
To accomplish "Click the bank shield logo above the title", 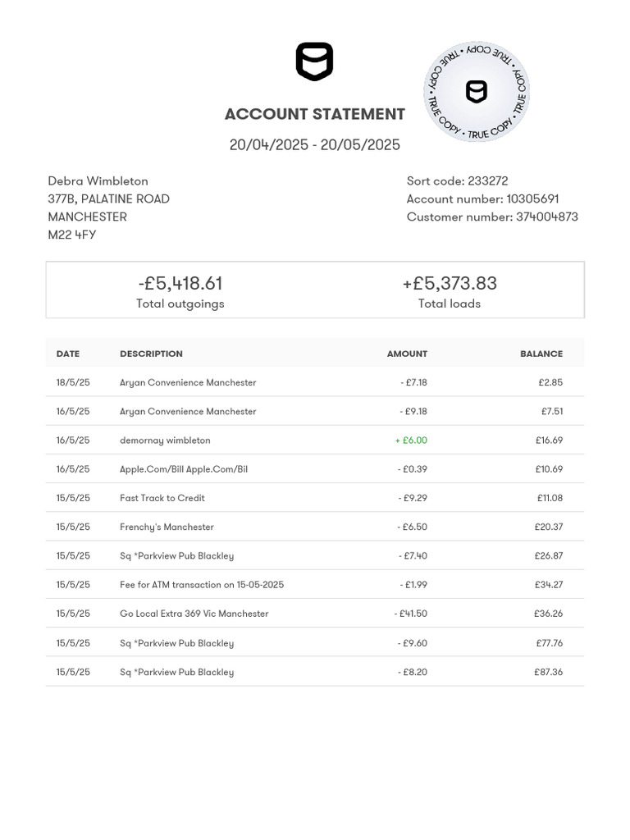I will (314, 62).
